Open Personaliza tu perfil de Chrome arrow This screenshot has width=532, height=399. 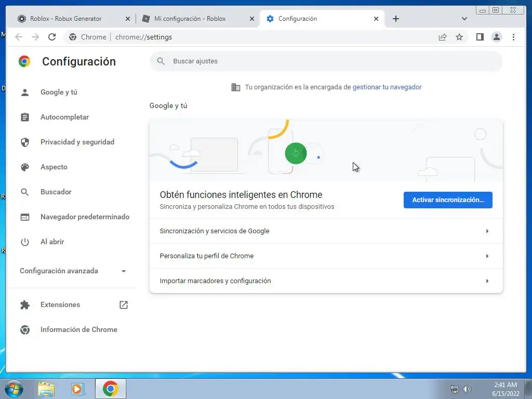487,256
